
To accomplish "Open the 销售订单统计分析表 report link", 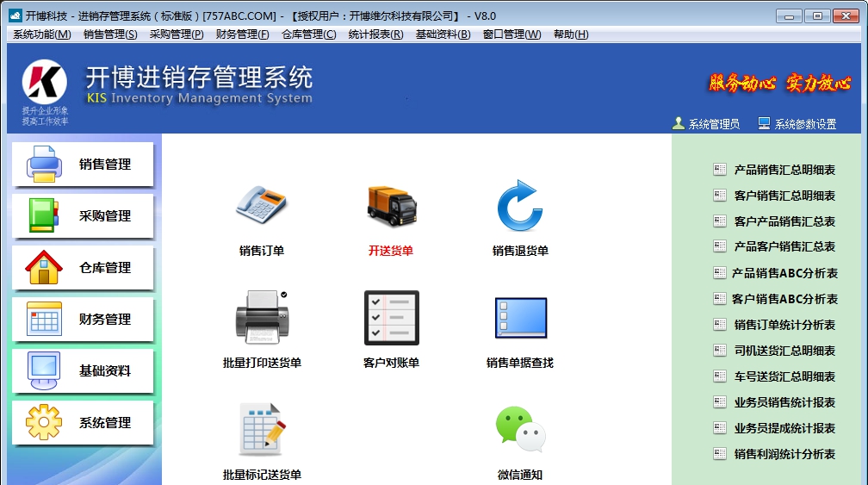I will tap(784, 325).
